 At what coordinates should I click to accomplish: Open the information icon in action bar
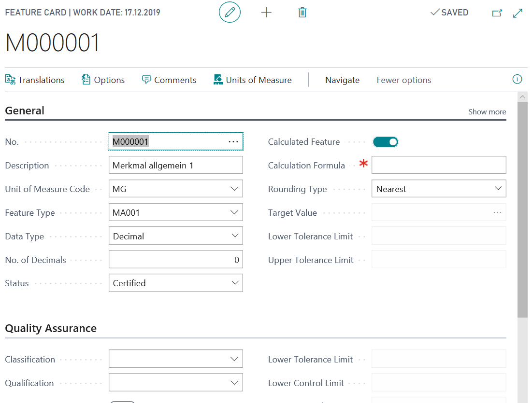coord(517,79)
